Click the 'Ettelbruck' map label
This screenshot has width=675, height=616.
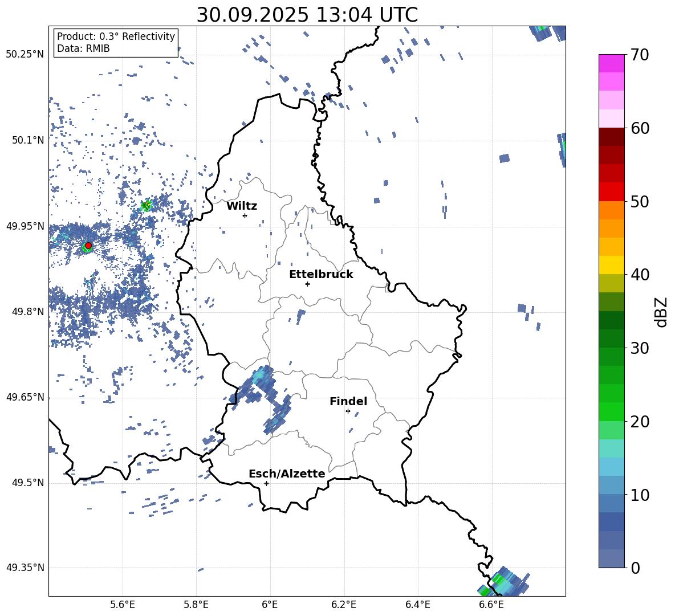pyautogui.click(x=321, y=275)
